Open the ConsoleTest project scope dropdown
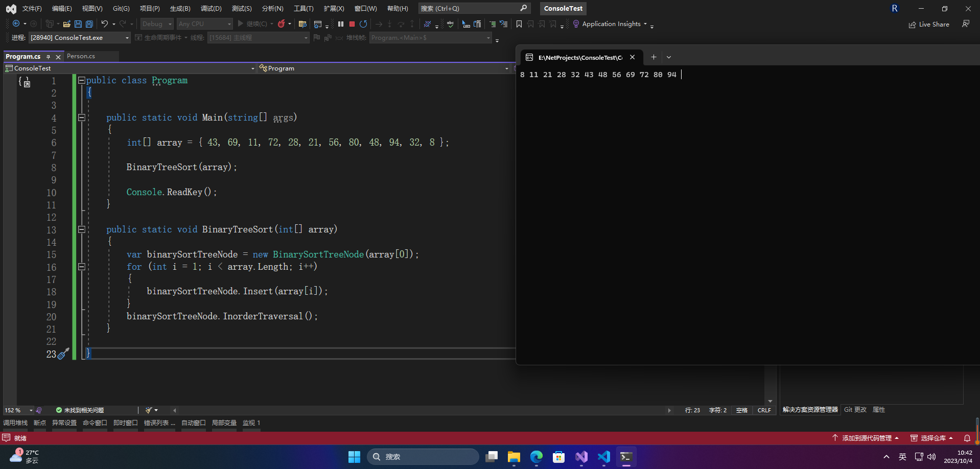980x469 pixels. pyautogui.click(x=130, y=68)
